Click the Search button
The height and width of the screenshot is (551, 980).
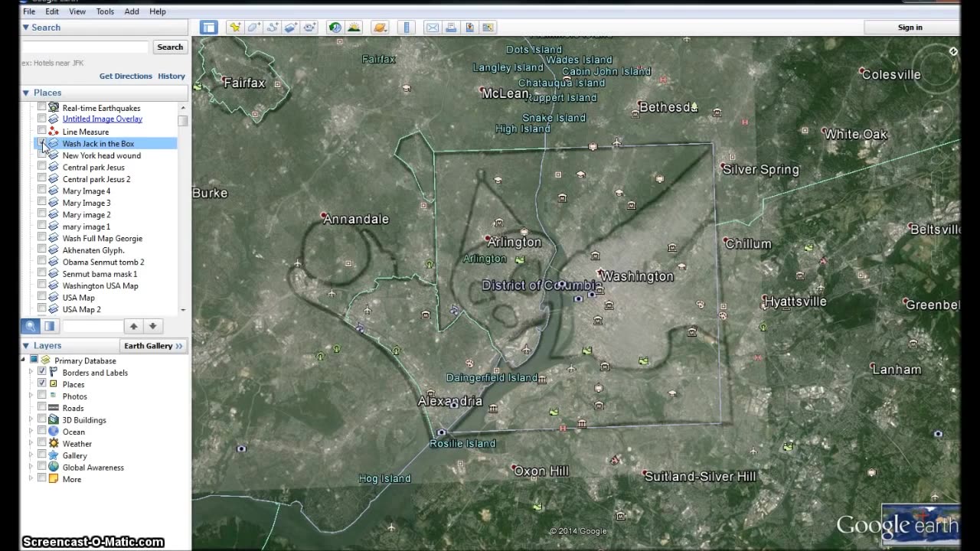coord(170,47)
